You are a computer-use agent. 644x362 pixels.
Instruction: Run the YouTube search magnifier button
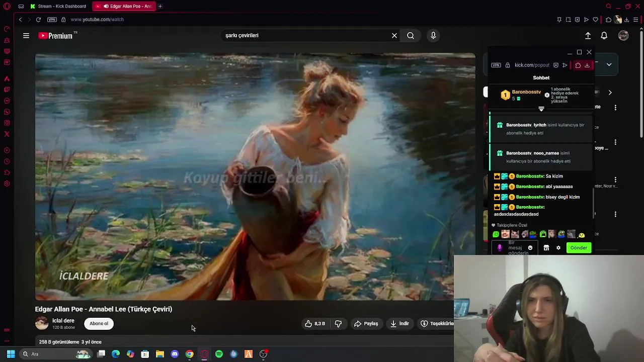(411, 36)
